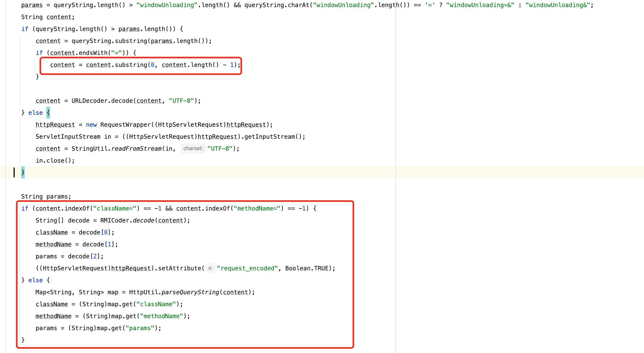
Task: Click the "windowUnloading=&" string literal
Action: pyautogui.click(x=480, y=5)
